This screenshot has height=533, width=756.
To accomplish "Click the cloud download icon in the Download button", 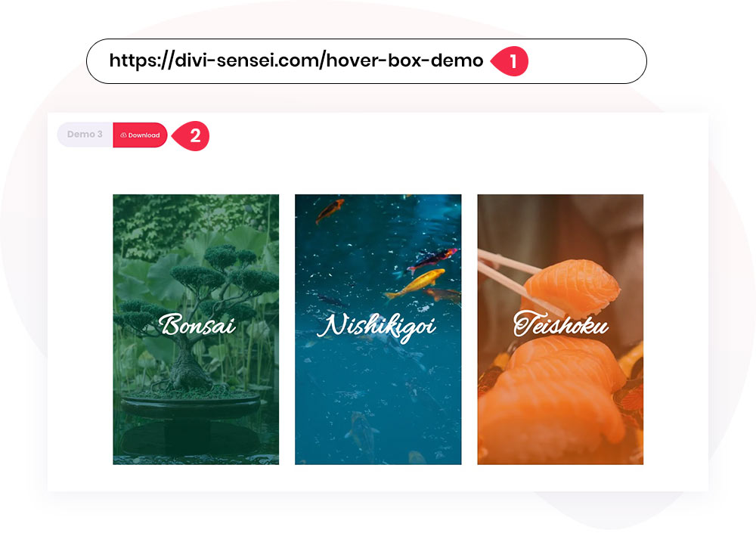I will [123, 135].
